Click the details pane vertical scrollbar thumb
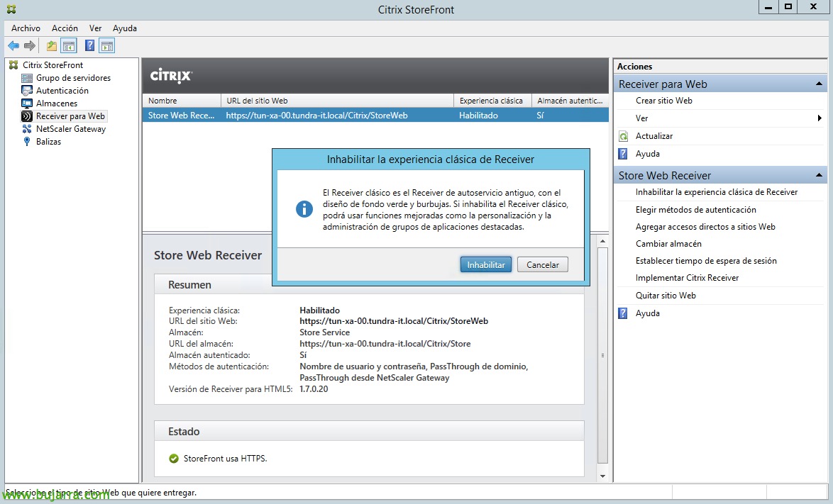The image size is (833, 504). pyautogui.click(x=602, y=355)
